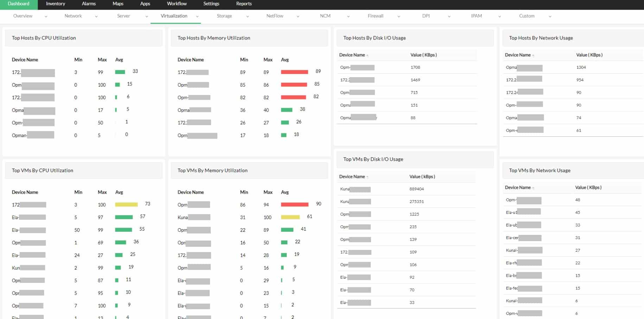
Task: Sort Device Name in Top VMs By Network Usage
Action: [x=534, y=187]
